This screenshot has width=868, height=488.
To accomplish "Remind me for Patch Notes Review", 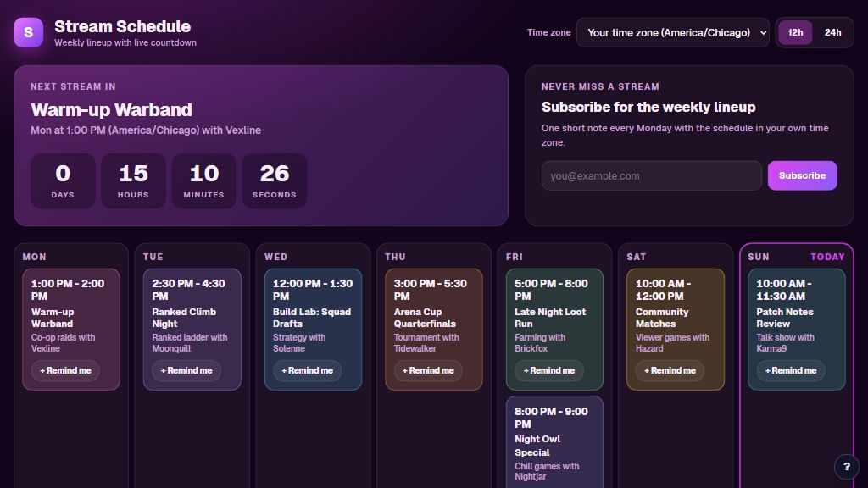I will point(791,371).
